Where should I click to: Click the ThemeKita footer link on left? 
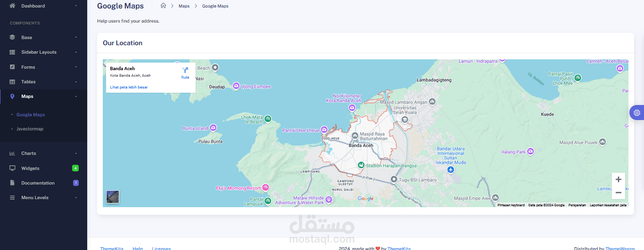112,249
